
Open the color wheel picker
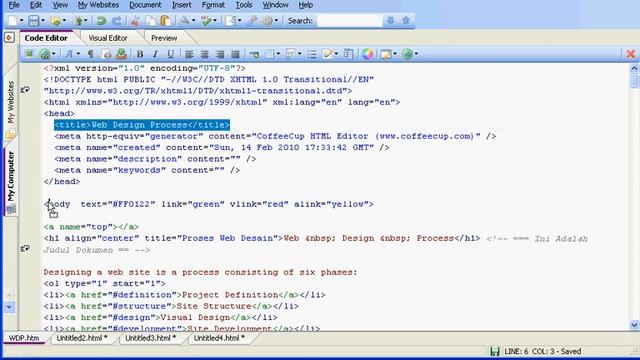367,54
